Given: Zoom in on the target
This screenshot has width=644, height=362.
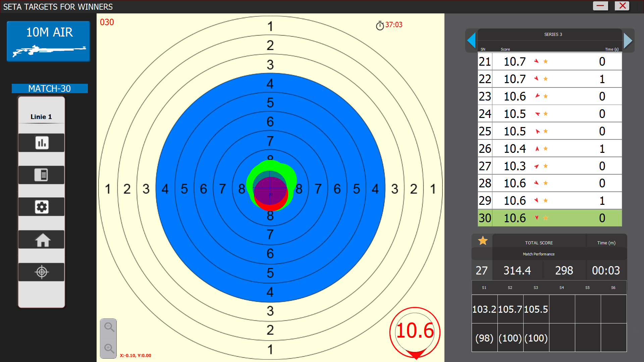Looking at the screenshot, I should [109, 348].
